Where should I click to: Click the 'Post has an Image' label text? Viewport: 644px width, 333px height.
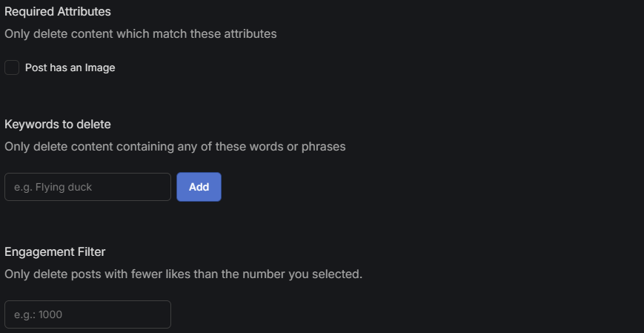pos(70,67)
